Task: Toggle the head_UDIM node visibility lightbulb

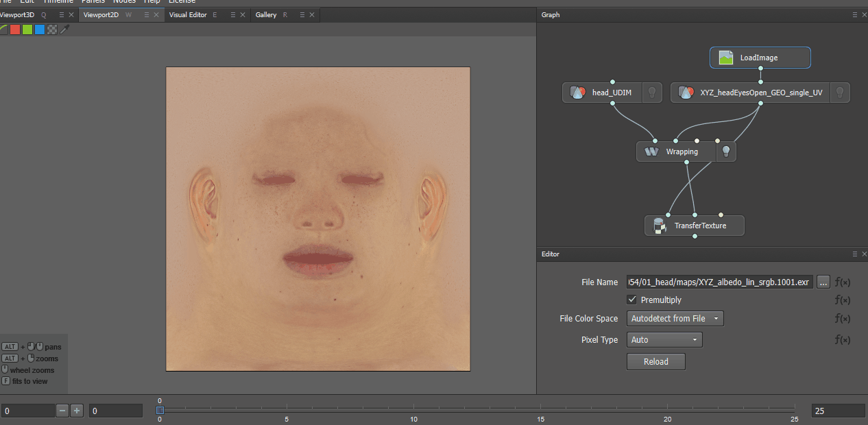Action: (652, 93)
